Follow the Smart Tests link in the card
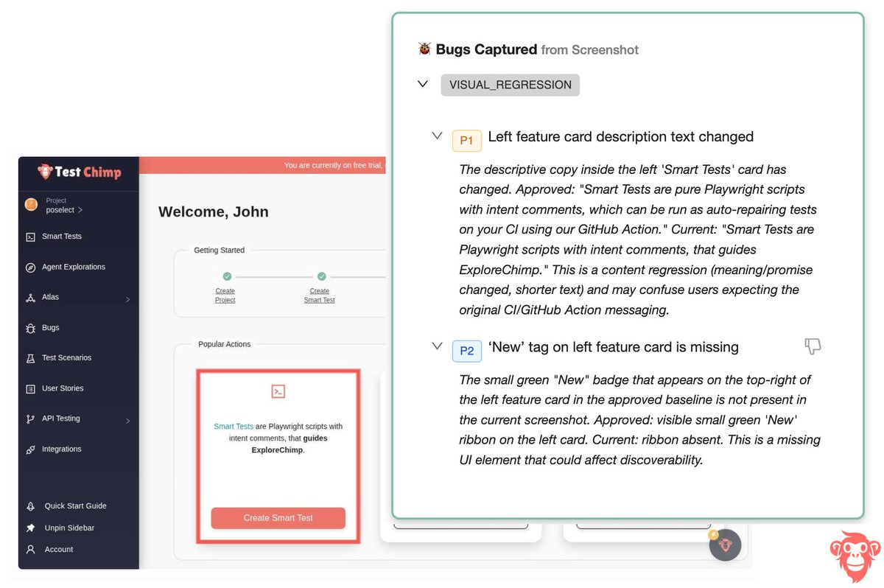Viewport: 884px width, 588px height. tap(234, 427)
